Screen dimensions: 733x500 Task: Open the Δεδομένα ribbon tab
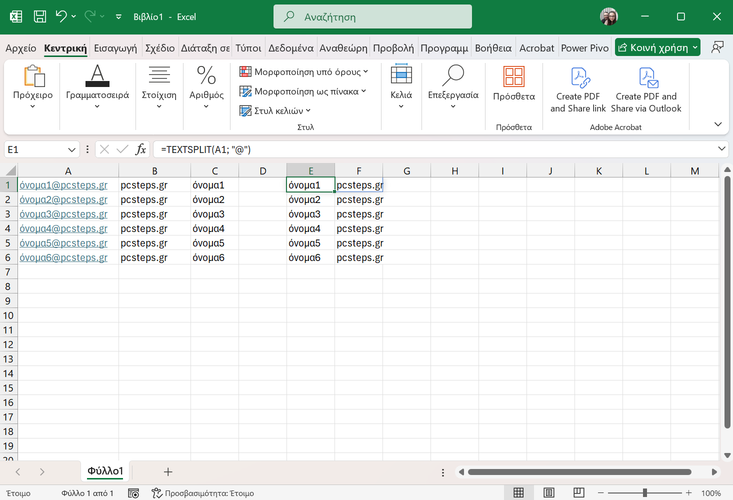291,47
